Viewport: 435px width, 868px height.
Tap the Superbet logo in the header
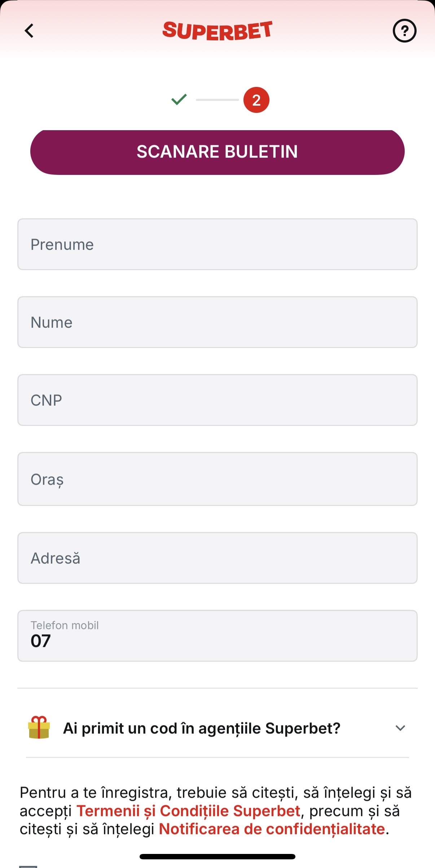tap(217, 31)
